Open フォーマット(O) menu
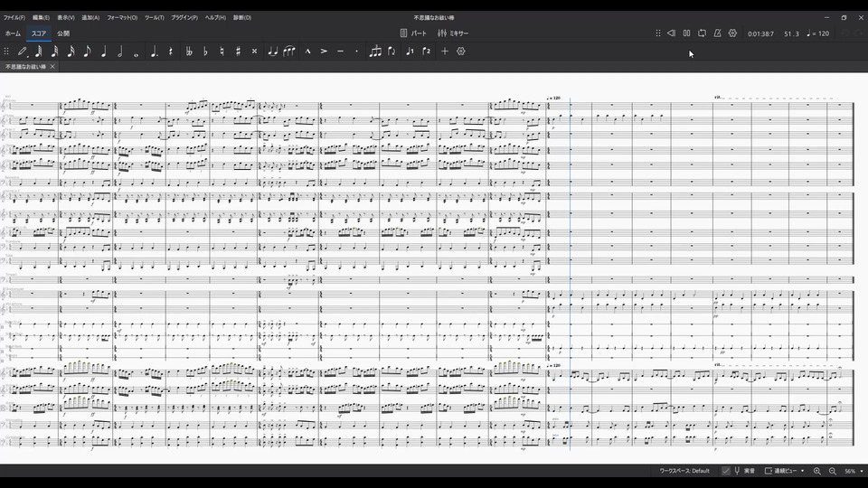The height and width of the screenshot is (488, 868). click(122, 18)
